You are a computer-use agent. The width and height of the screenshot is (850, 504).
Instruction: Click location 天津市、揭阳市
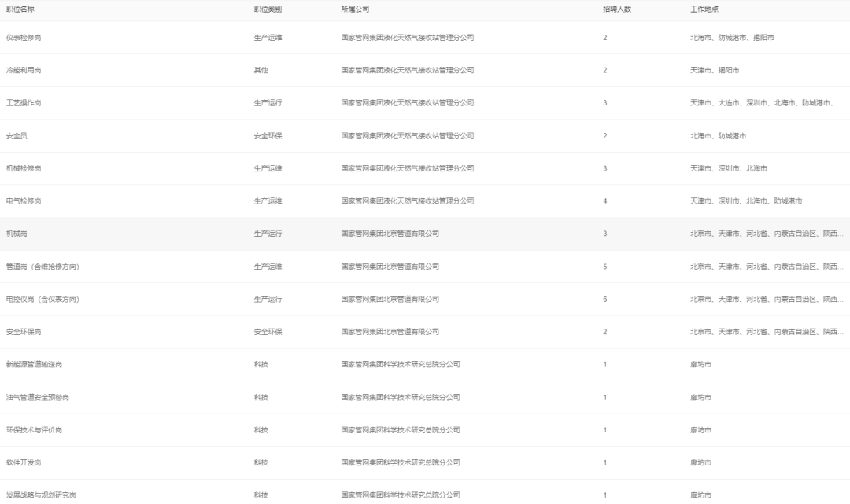click(715, 71)
